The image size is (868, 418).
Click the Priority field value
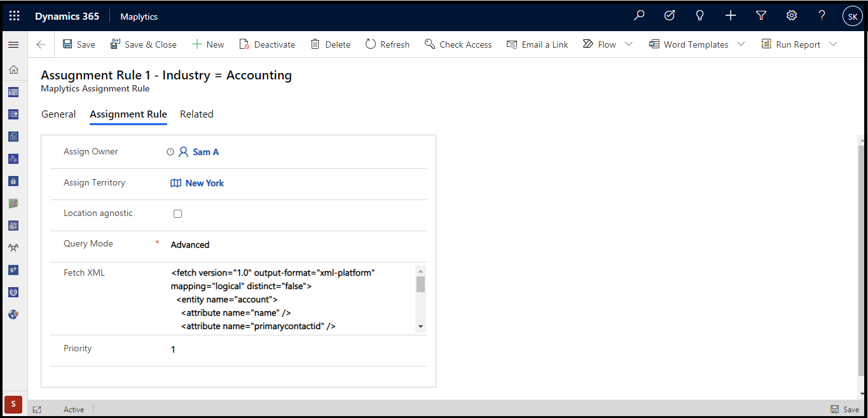click(x=173, y=349)
